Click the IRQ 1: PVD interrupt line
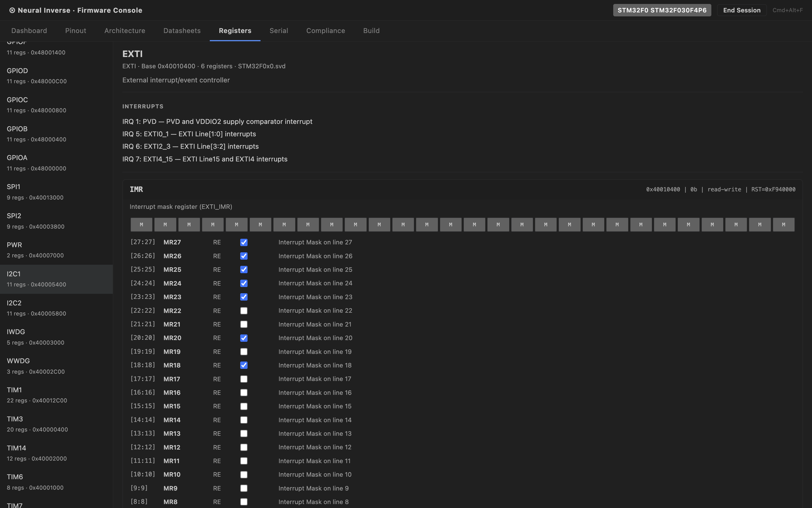This screenshot has height=508, width=812. point(217,122)
